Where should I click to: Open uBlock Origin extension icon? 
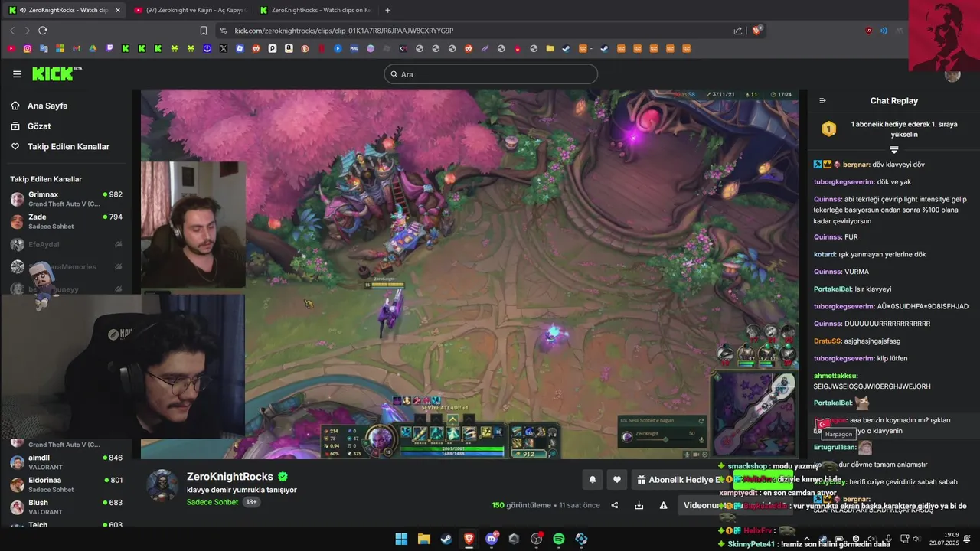pos(869,31)
